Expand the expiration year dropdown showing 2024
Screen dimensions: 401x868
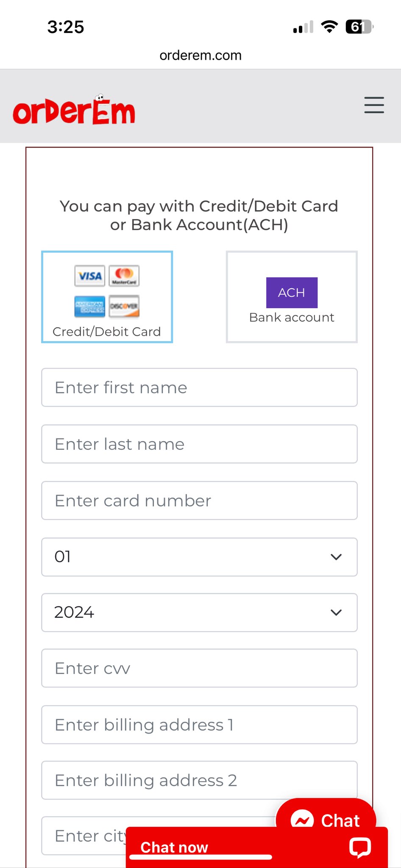point(199,612)
